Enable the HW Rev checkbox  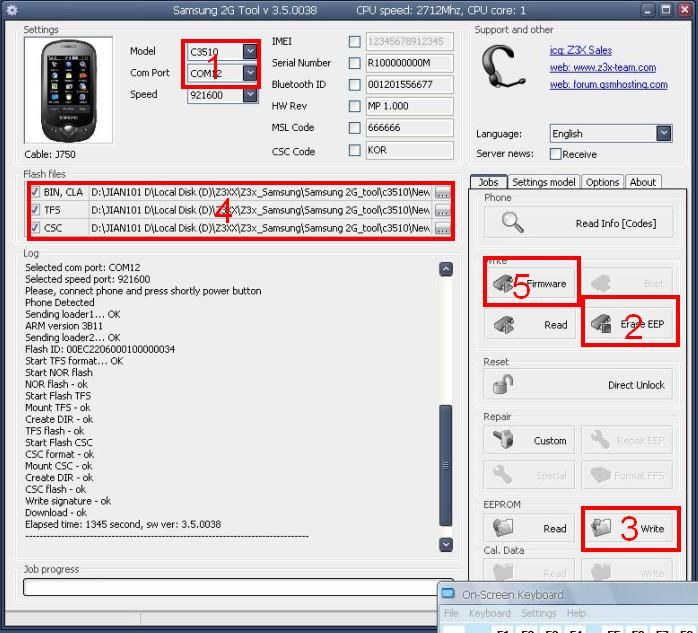[x=354, y=106]
